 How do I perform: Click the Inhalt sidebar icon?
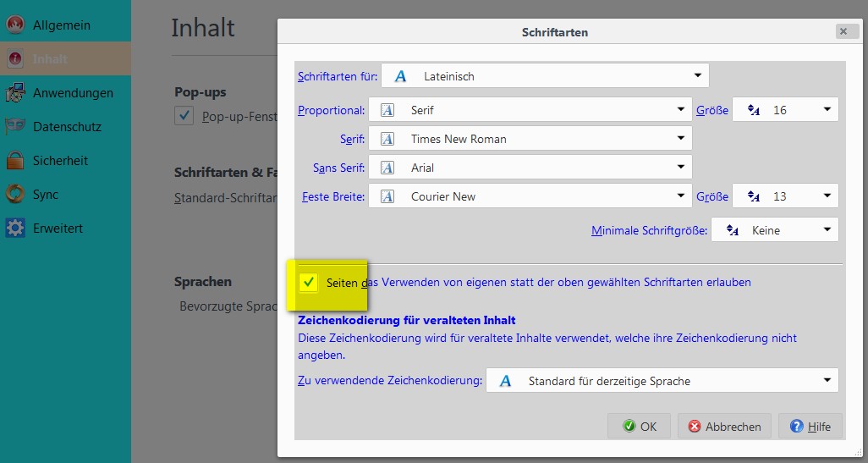(x=15, y=58)
